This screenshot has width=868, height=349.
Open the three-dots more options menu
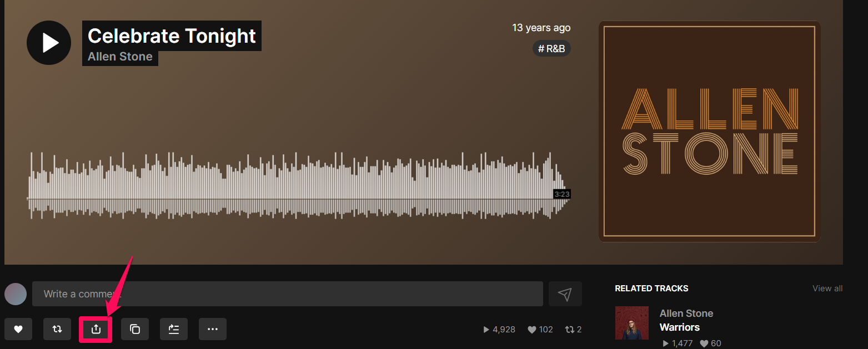(213, 329)
